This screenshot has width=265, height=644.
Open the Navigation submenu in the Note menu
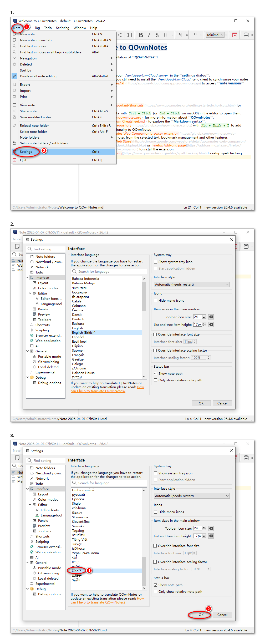point(63,58)
